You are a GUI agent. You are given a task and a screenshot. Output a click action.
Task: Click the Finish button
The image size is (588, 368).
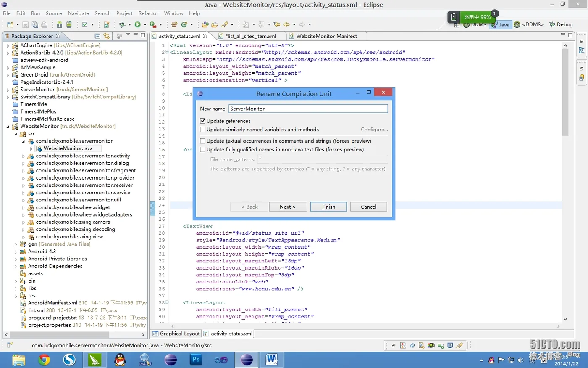point(328,207)
